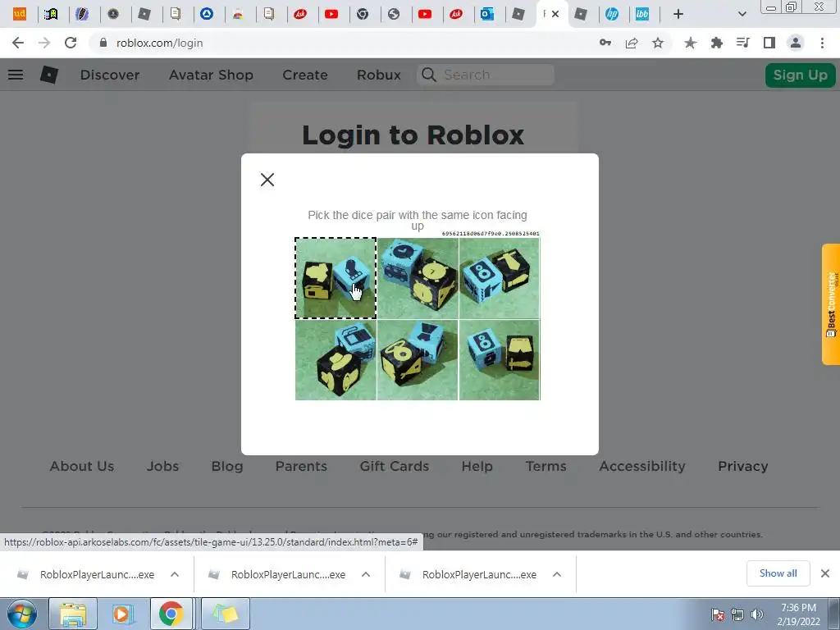
Task: Open the About Us footer link
Action: tap(82, 466)
